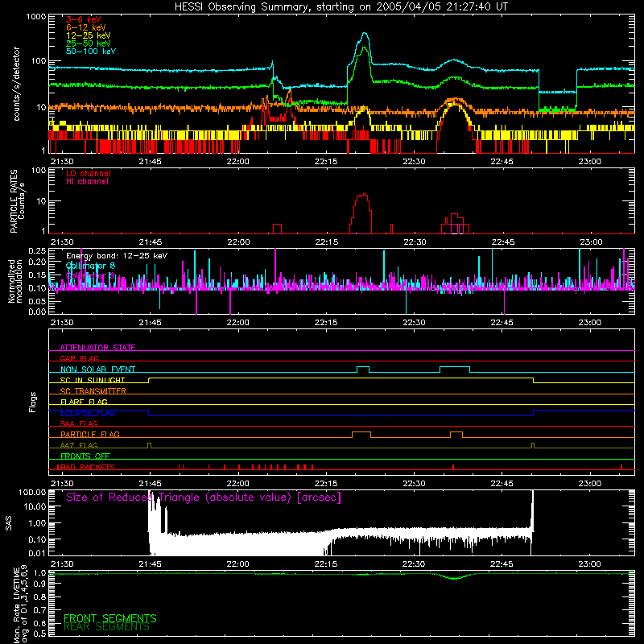Click the '1000' y-axis value on the counts plot
This screenshot has height=644, width=644.
(x=35, y=17)
